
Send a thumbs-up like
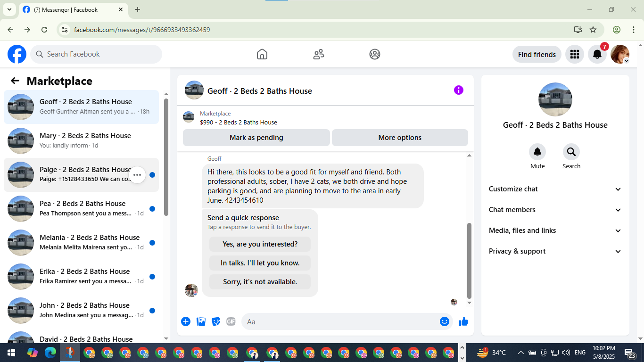tap(463, 321)
